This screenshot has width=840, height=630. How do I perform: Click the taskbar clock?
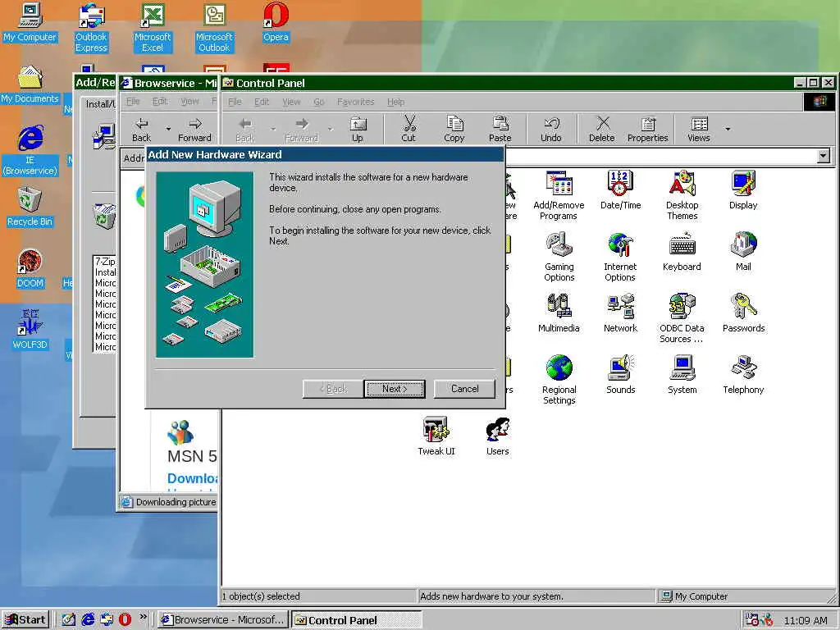click(x=806, y=620)
